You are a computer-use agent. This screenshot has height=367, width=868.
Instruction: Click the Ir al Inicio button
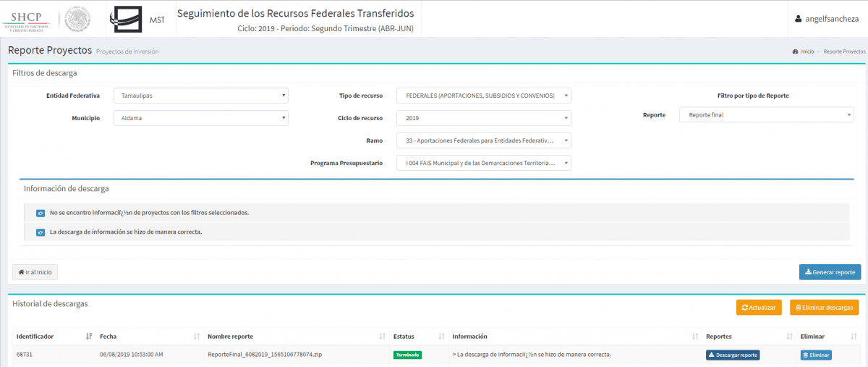35,272
